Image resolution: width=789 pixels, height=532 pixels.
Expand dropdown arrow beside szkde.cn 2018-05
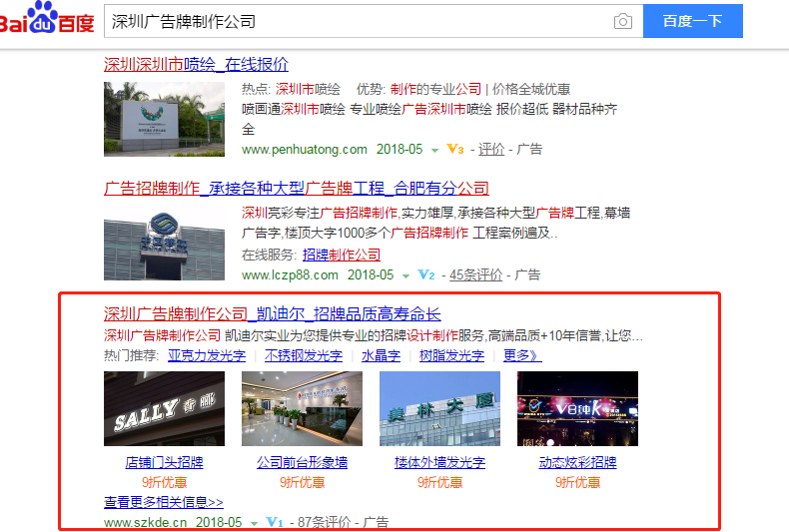254,524
